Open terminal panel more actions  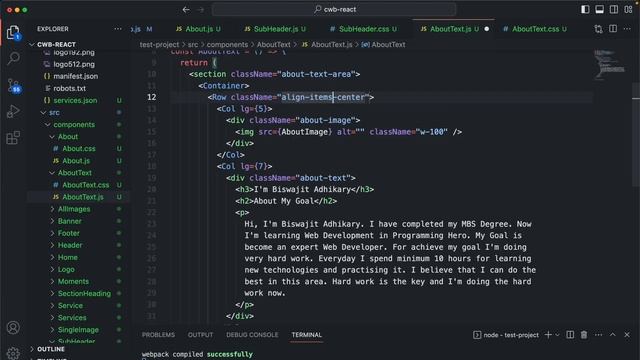coord(598,335)
